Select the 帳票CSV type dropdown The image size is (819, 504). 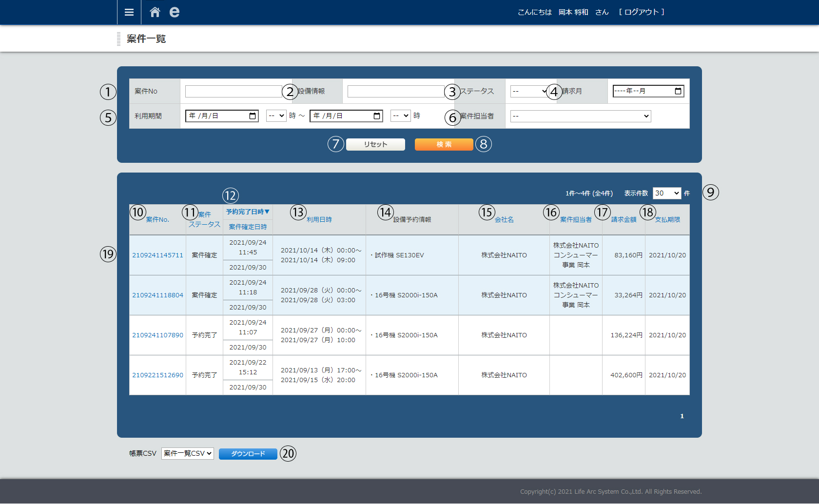pos(188,454)
